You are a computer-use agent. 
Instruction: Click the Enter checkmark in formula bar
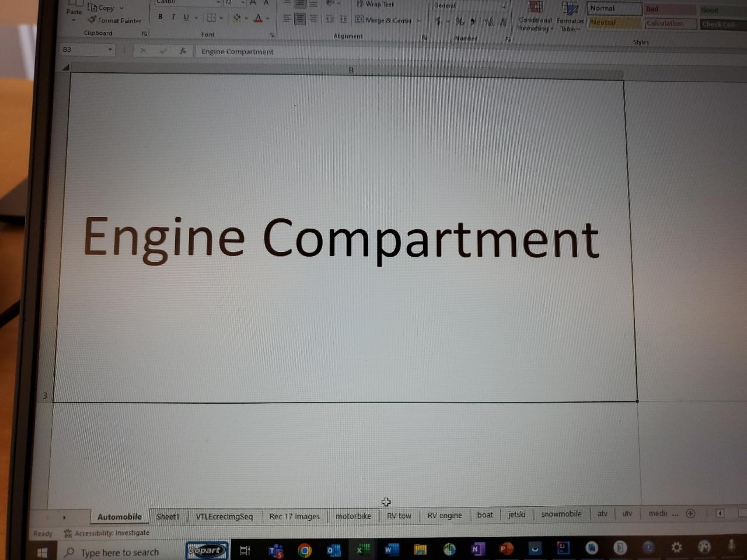coord(163,51)
